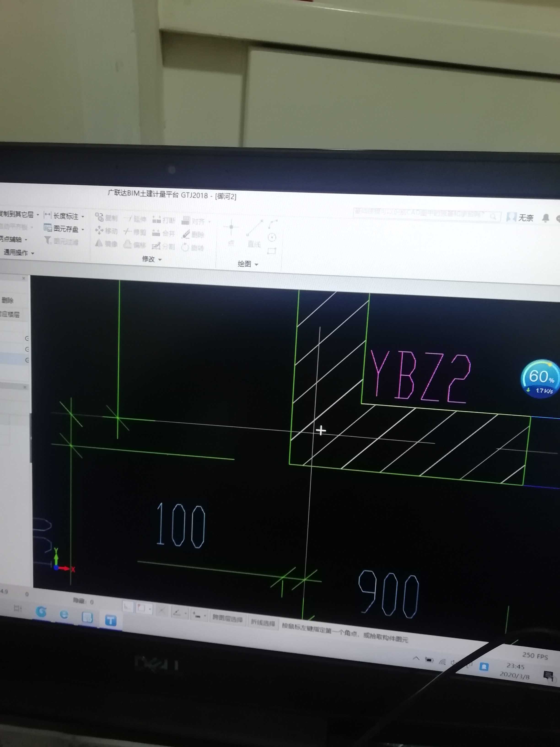
Task: Click the 长度标注 dimension icon
Action: pyautogui.click(x=48, y=215)
